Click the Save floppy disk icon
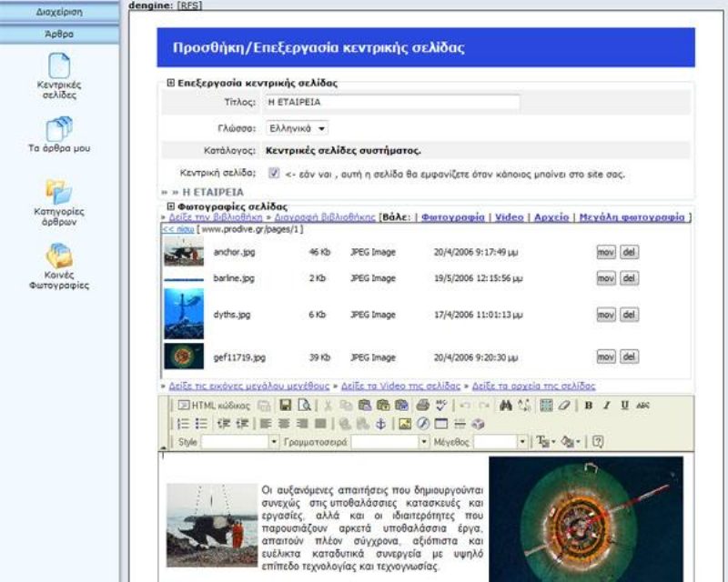 pyautogui.click(x=285, y=406)
